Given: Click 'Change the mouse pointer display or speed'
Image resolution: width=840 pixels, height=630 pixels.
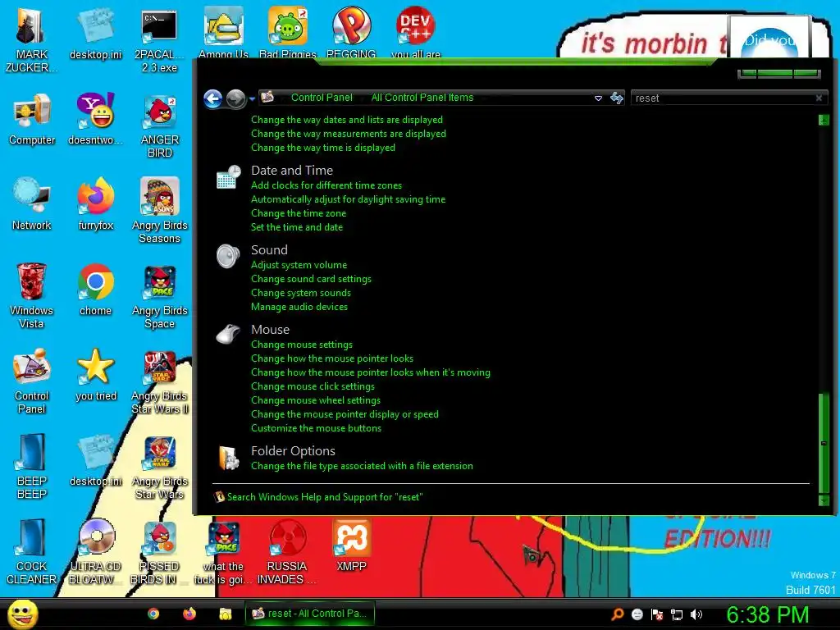Looking at the screenshot, I should pos(345,414).
